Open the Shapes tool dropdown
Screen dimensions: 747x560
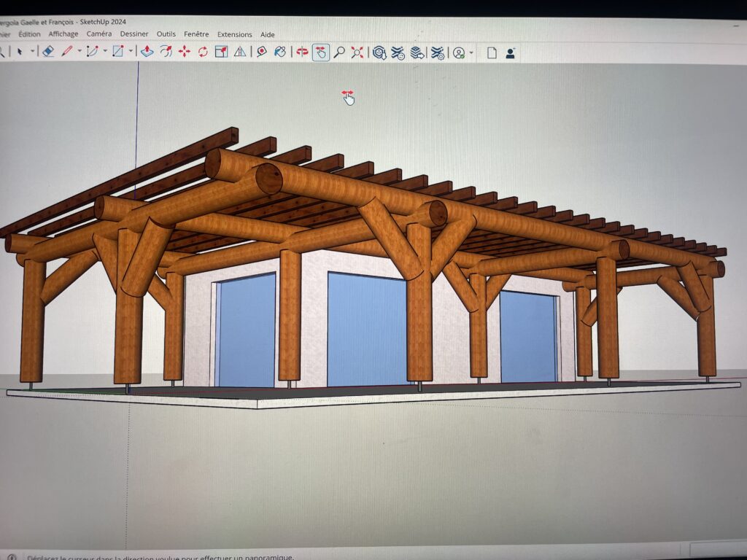[x=133, y=52]
